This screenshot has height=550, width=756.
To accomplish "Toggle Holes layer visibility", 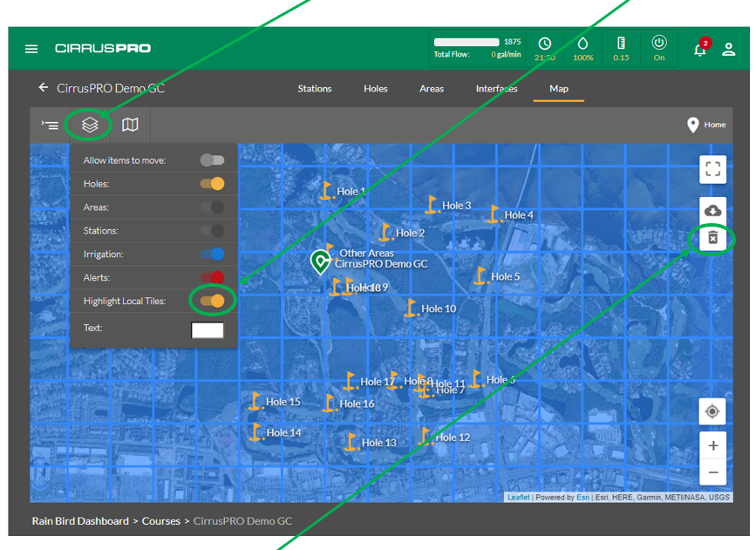I will pos(212,184).
